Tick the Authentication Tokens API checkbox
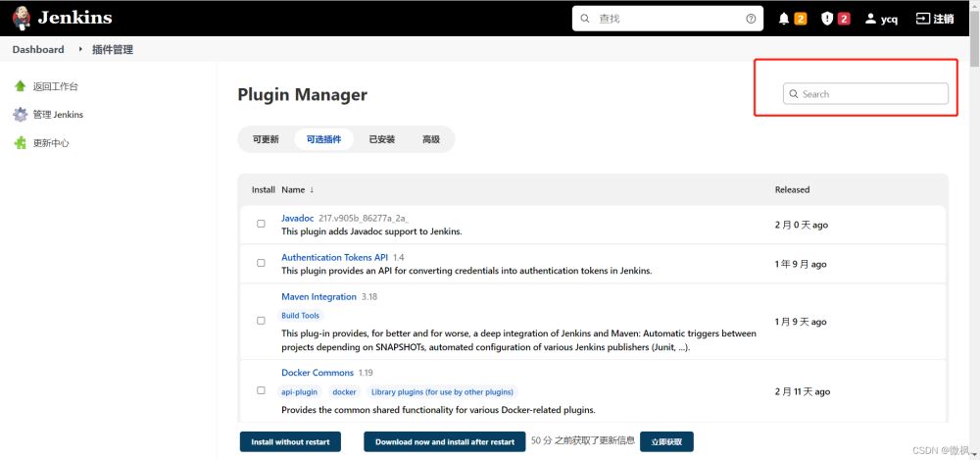Image resolution: width=980 pixels, height=460 pixels. click(x=262, y=263)
